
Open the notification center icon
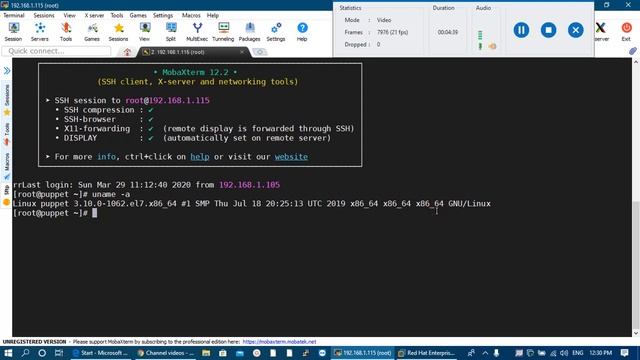coord(624,353)
